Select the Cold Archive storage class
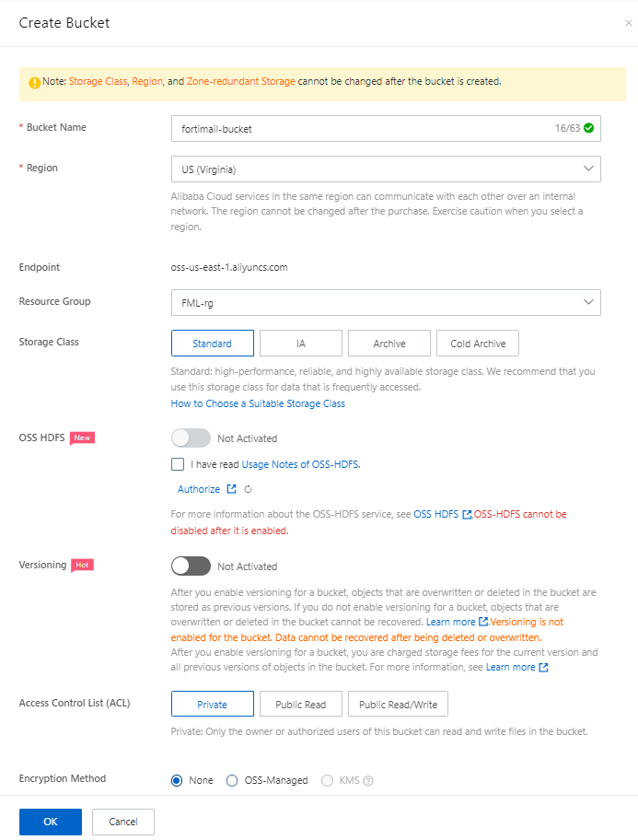 477,343
